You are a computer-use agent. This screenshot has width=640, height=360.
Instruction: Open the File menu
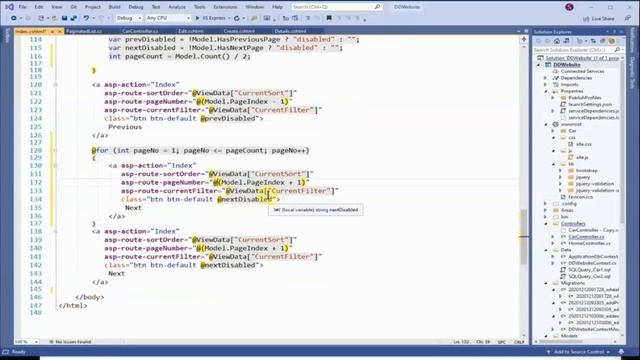tap(22, 7)
